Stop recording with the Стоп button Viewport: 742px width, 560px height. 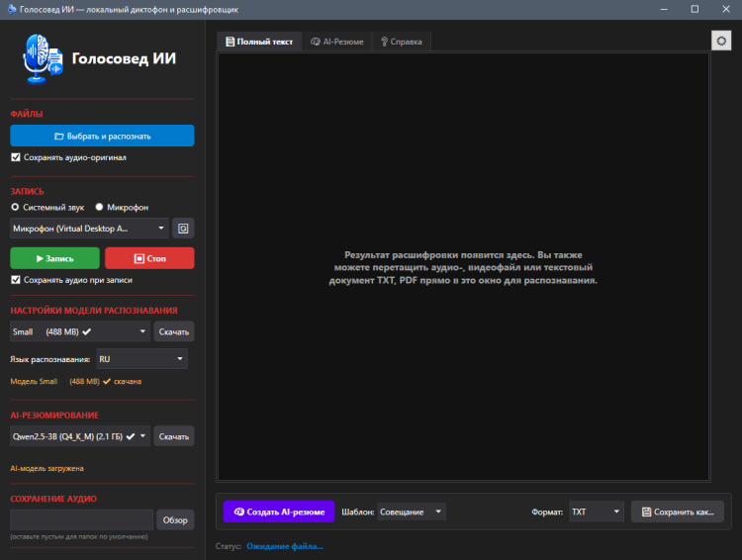[x=149, y=258]
